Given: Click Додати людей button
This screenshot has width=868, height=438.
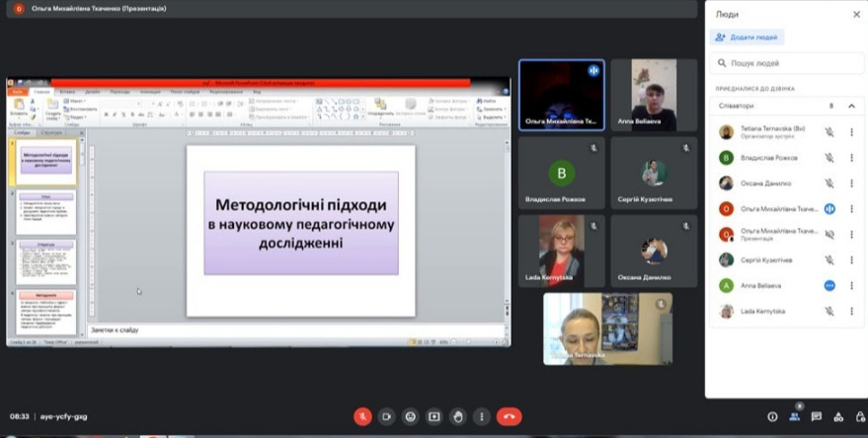Looking at the screenshot, I should (x=748, y=36).
